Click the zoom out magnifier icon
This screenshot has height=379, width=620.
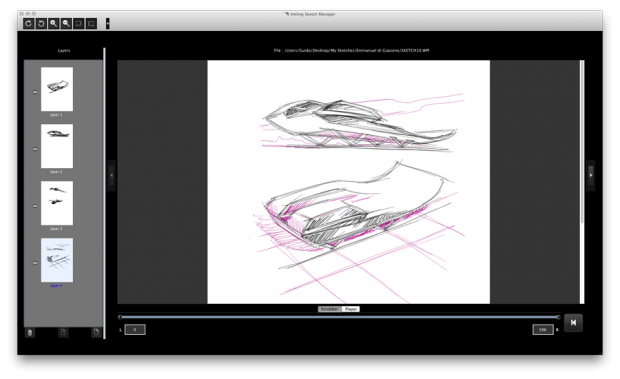(x=66, y=24)
